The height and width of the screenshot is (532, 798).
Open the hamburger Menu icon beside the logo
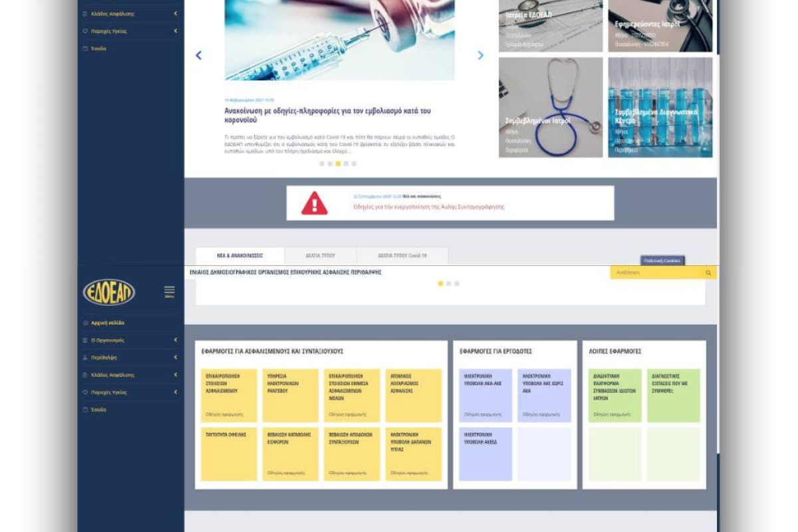(170, 291)
